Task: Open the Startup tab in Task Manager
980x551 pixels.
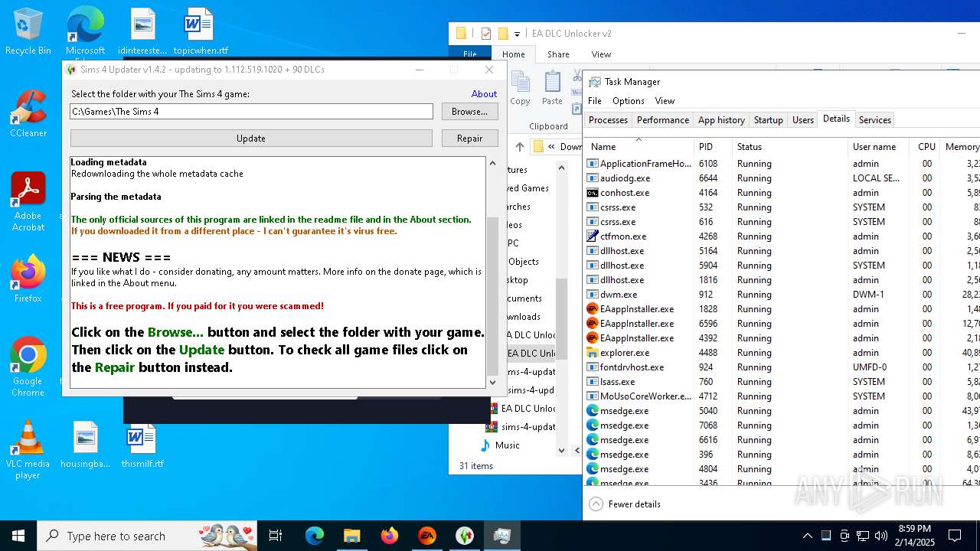Action: pyautogui.click(x=769, y=120)
